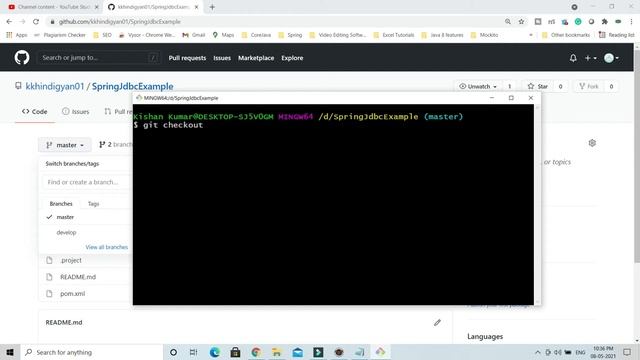640x360 pixels.
Task: Open GitHub notifications bell
Action: (x=573, y=58)
